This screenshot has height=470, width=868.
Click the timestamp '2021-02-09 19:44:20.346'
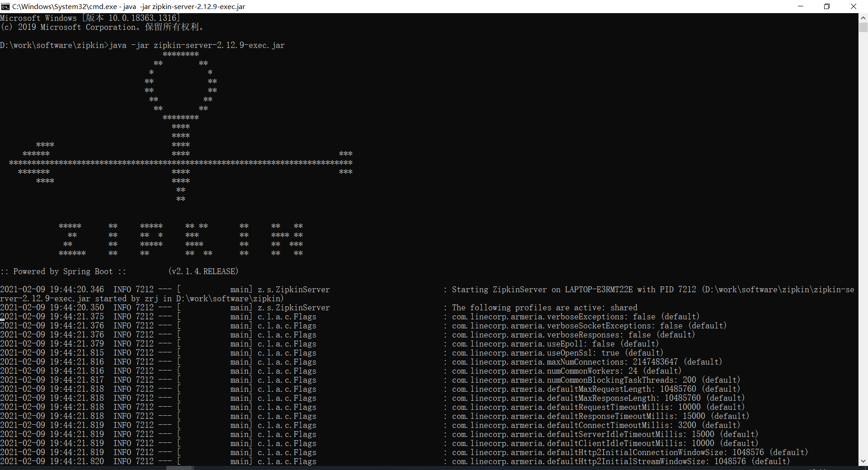[52, 290]
